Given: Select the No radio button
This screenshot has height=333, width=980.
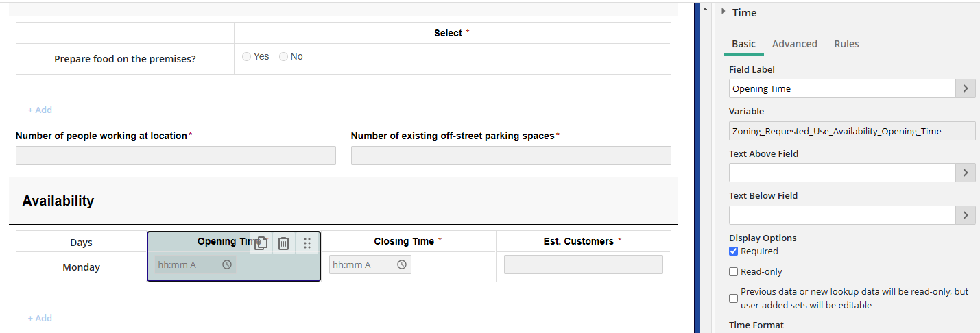Looking at the screenshot, I should (x=283, y=57).
